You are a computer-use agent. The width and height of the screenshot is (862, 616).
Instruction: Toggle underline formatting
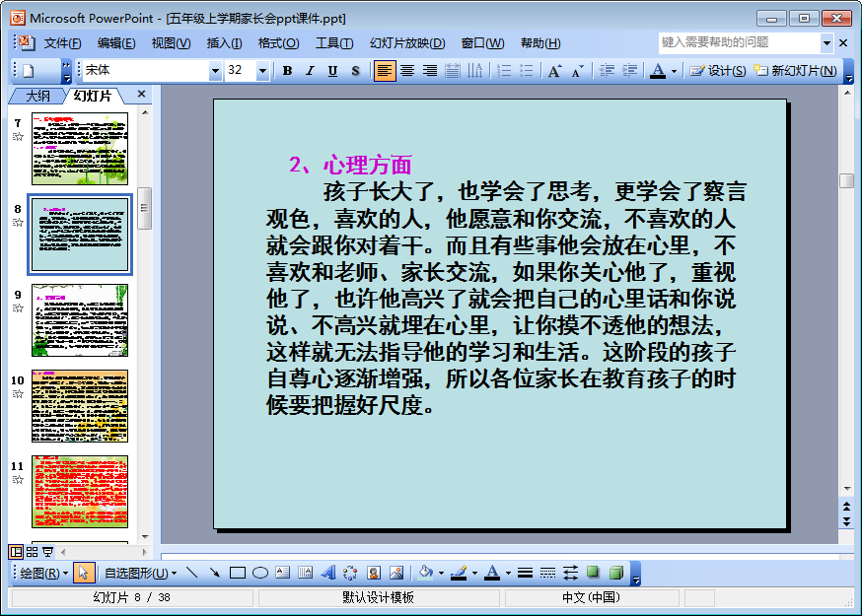coord(332,70)
